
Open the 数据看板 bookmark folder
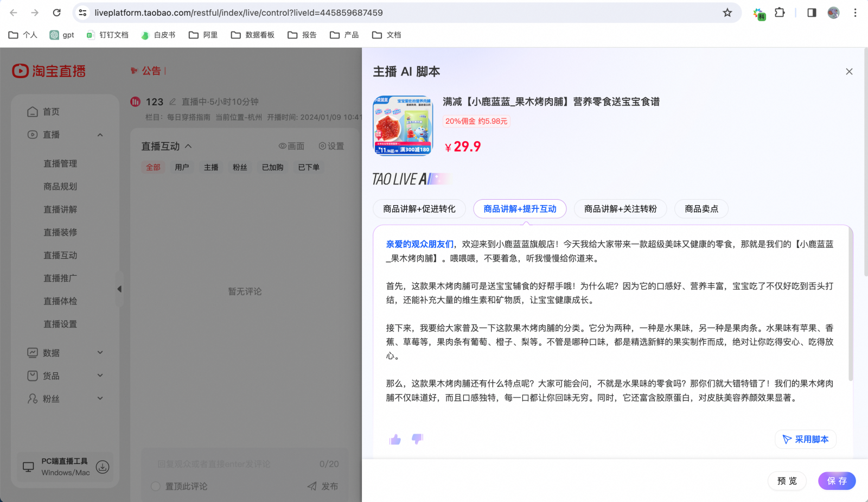coord(252,35)
